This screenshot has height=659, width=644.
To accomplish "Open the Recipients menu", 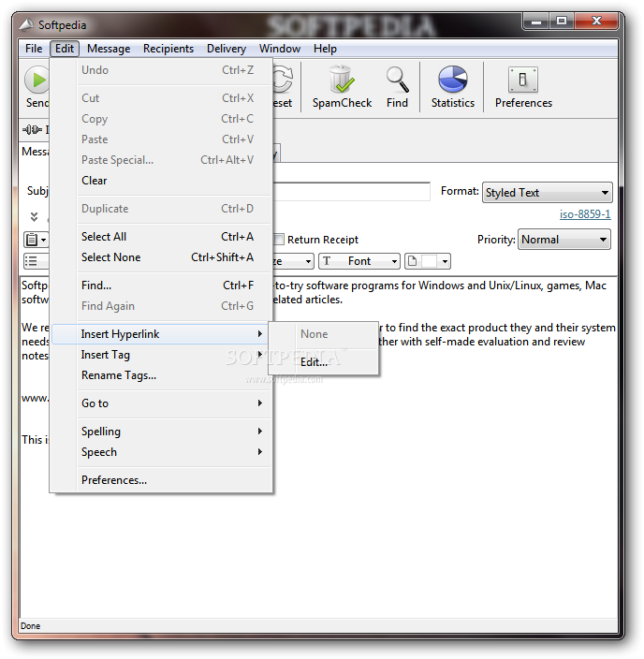I will [168, 49].
